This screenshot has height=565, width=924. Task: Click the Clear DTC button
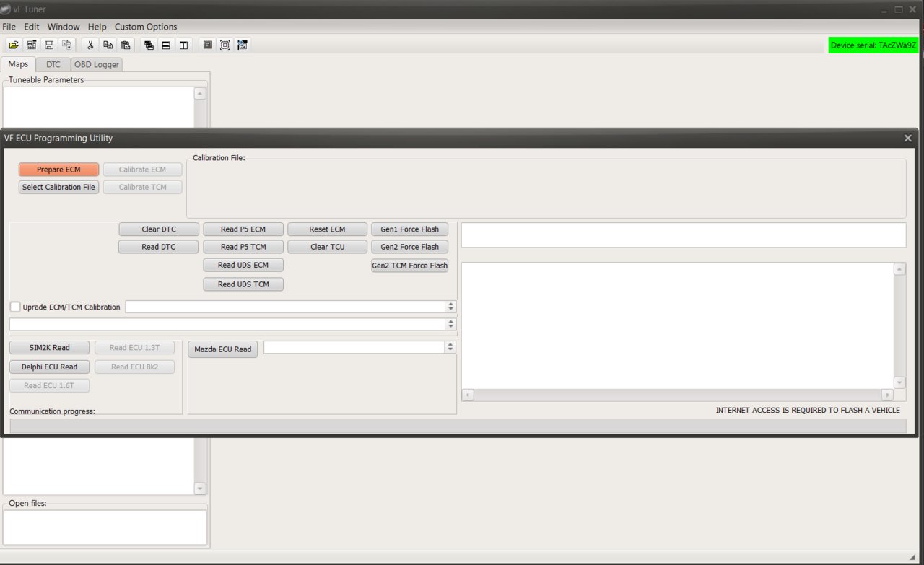pos(158,229)
